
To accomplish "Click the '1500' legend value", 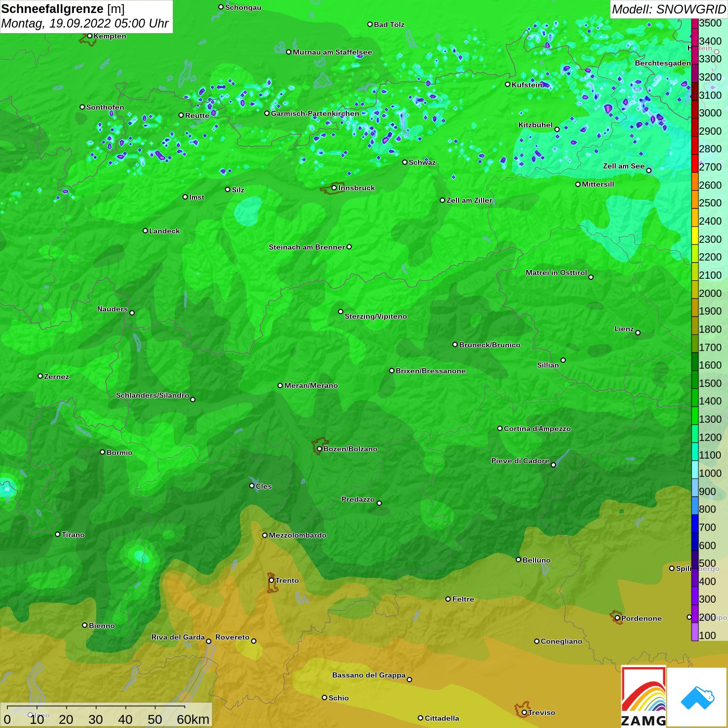I will tap(710, 383).
